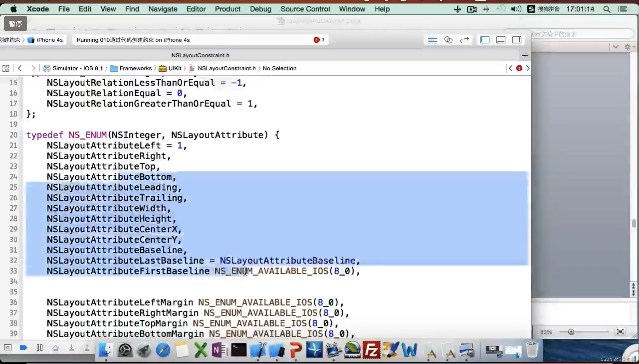Choose the iPhone 4s device destination
Viewport: 639px width, 364px height.
point(49,40)
